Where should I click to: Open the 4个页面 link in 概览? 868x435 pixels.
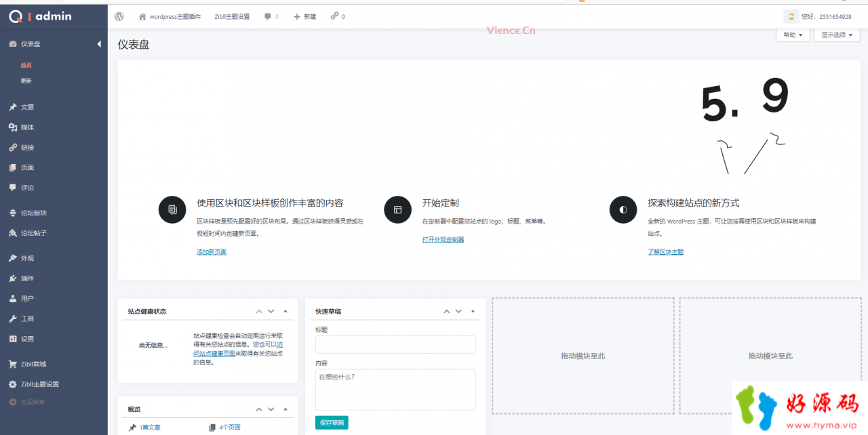(229, 428)
